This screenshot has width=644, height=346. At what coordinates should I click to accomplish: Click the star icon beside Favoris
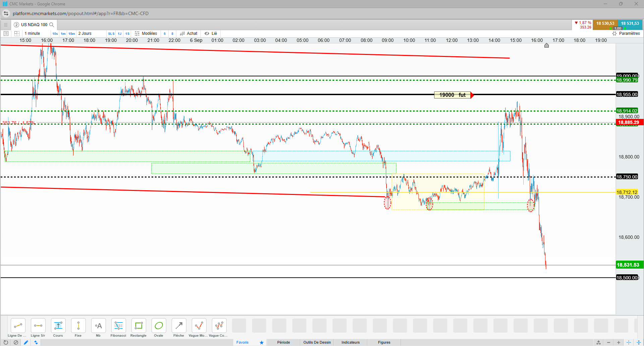coord(261,342)
